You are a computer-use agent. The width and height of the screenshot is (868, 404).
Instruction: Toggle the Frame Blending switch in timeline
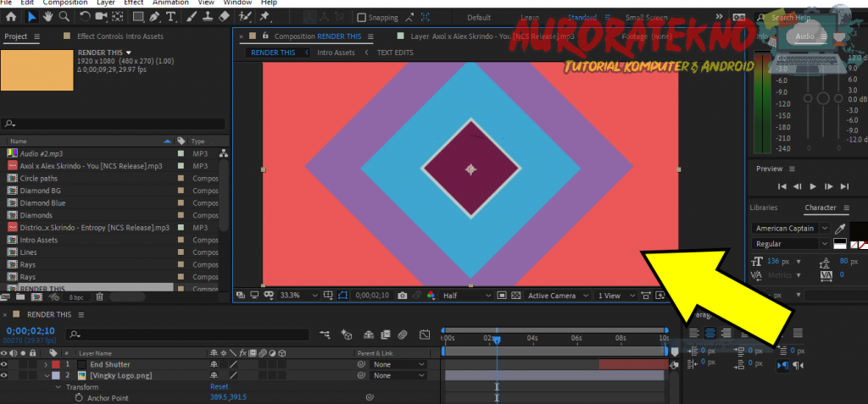pyautogui.click(x=386, y=335)
